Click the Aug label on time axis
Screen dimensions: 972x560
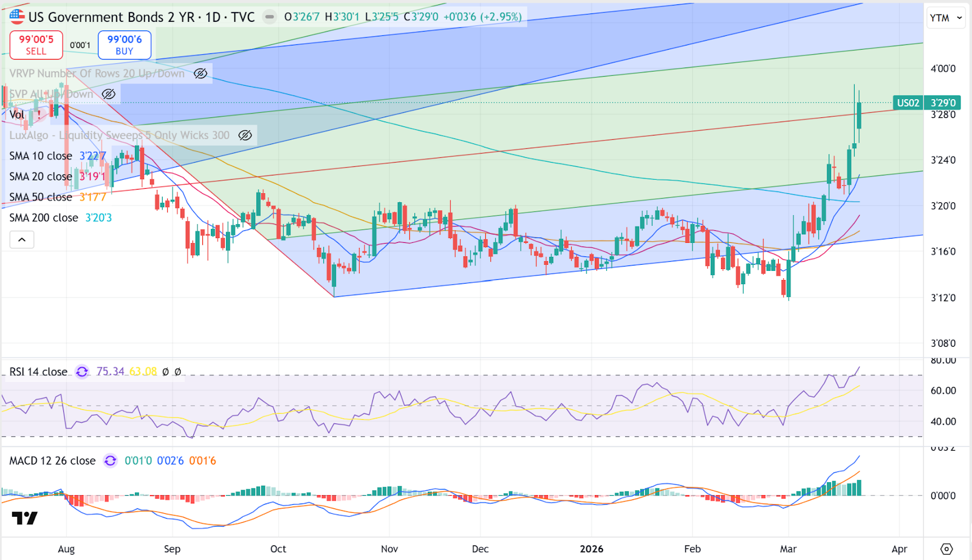tap(66, 549)
